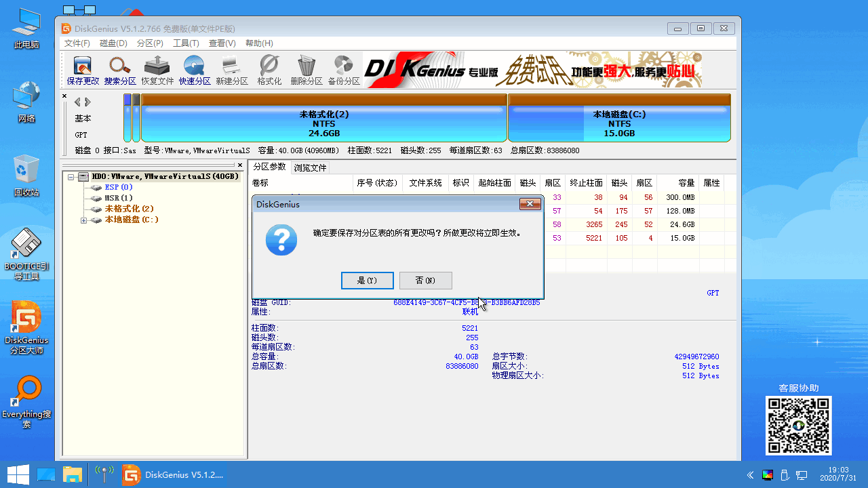Expand the 本地磁盘(C:) tree node

pyautogui.click(x=83, y=220)
